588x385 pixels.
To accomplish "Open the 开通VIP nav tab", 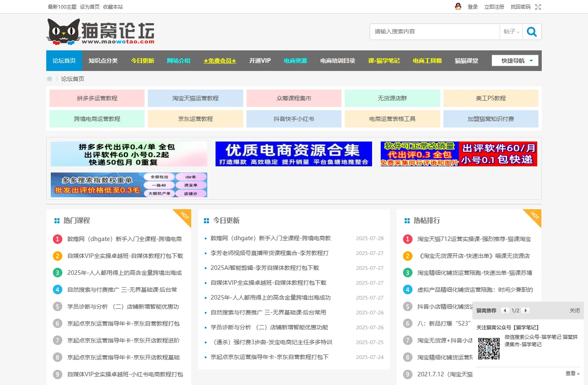I will (260, 61).
